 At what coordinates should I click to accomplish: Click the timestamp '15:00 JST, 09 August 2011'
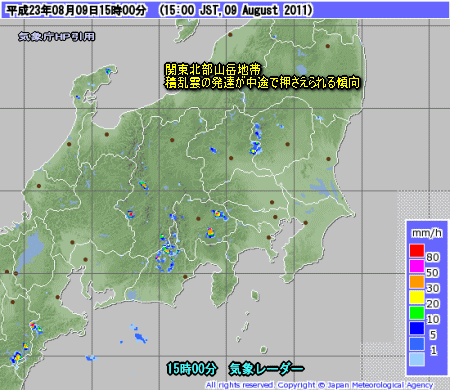[236, 10]
